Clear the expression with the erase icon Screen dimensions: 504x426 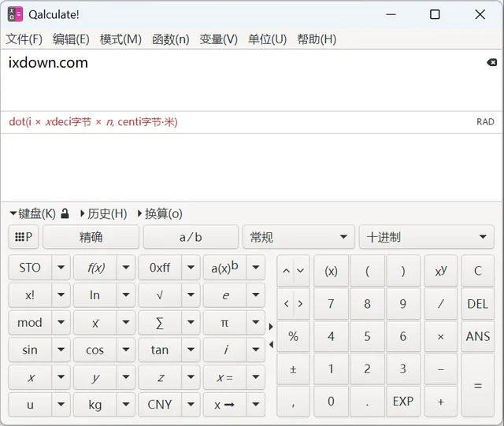(491, 62)
